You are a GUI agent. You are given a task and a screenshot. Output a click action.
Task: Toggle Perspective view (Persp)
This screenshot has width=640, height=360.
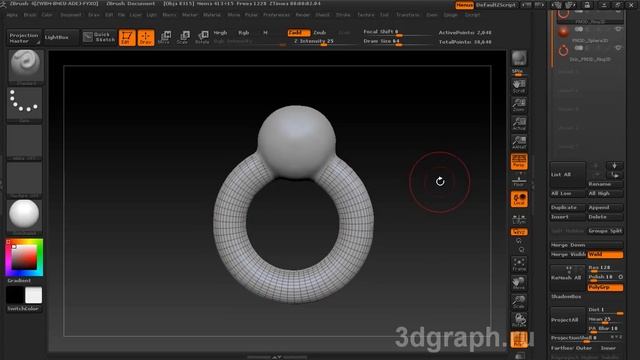pos(519,162)
